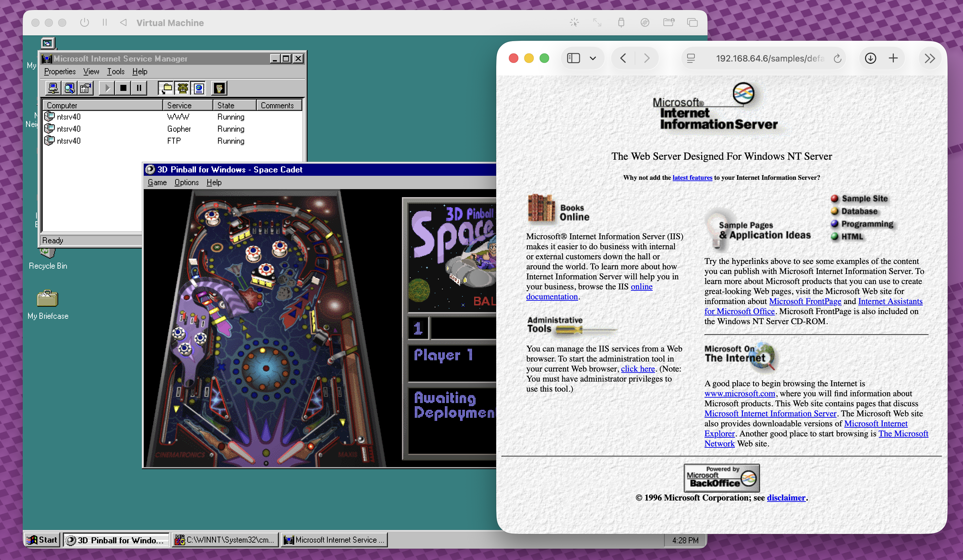This screenshot has height=560, width=963.
Task: Click the Safari downloads icon
Action: pyautogui.click(x=870, y=58)
